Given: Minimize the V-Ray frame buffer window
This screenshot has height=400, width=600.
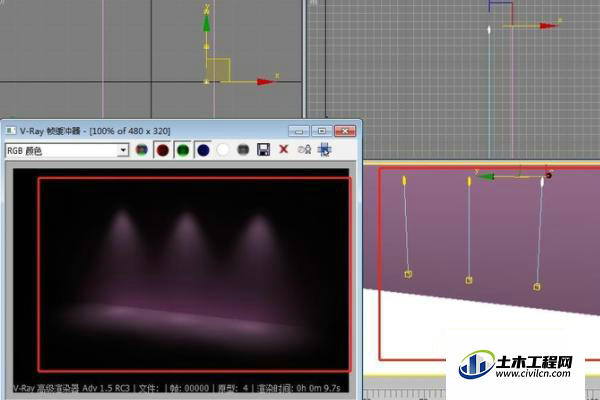Looking at the screenshot, I should [x=299, y=131].
